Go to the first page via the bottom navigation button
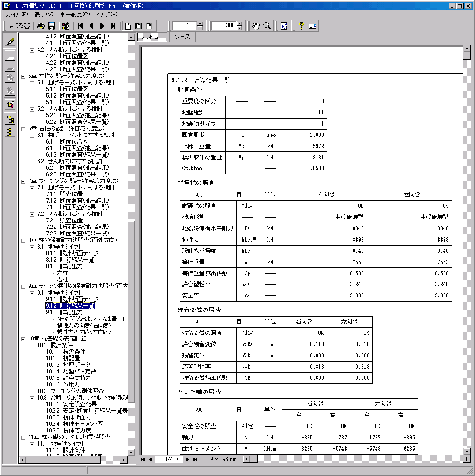 143,459
